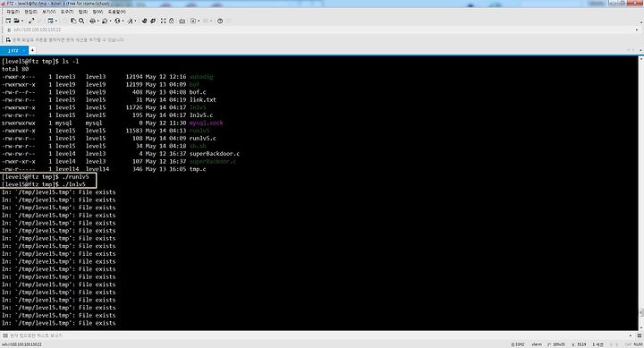Click 'lnlv5.c' file name in the listing

pos(201,115)
